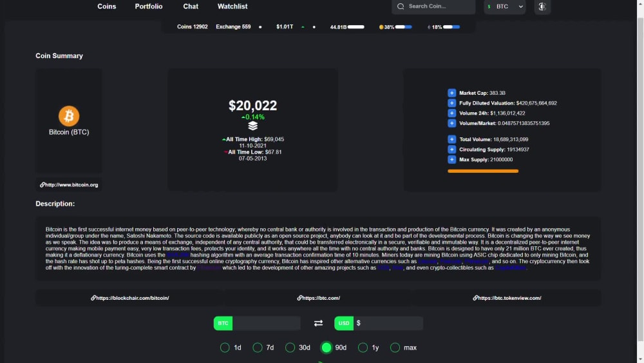Viewport: 644px width, 363px height.
Task: Open the bitcoin.org website link
Action: coord(69,185)
